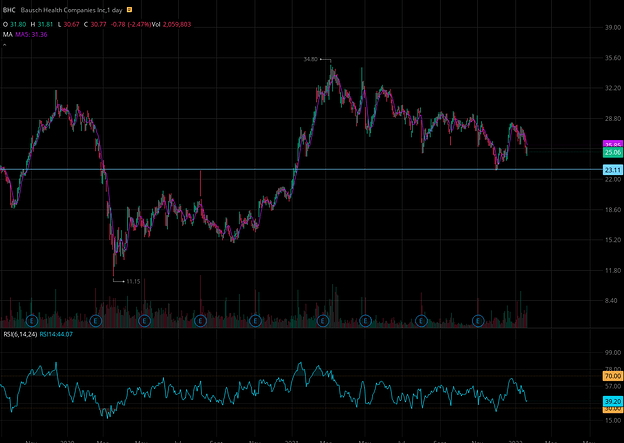Click the 99.00 RSI axis label
The height and width of the screenshot is (443, 624).
613,353
